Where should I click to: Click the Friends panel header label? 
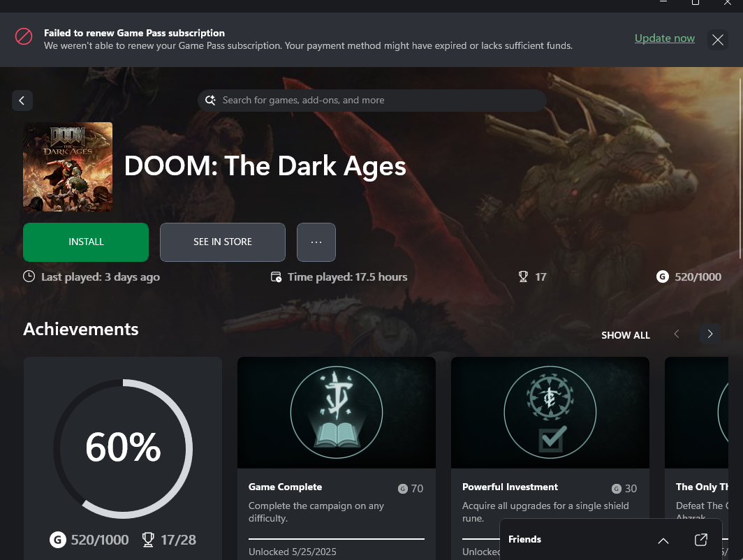click(524, 539)
